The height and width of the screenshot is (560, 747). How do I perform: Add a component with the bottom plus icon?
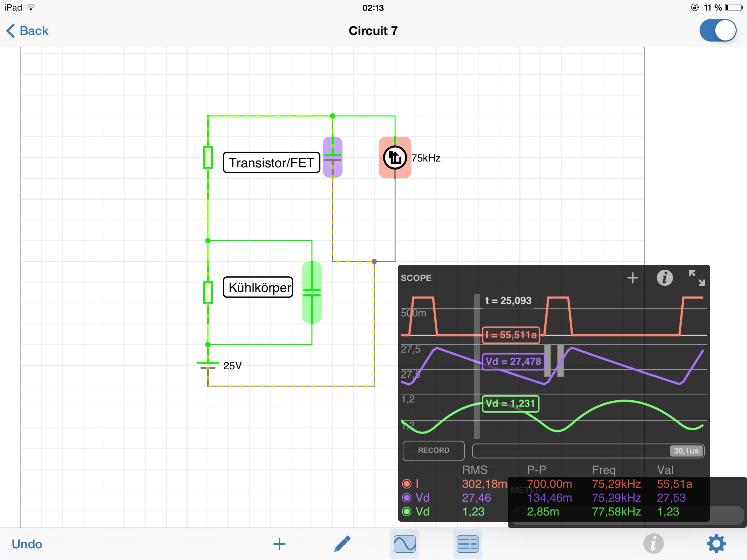click(279, 544)
